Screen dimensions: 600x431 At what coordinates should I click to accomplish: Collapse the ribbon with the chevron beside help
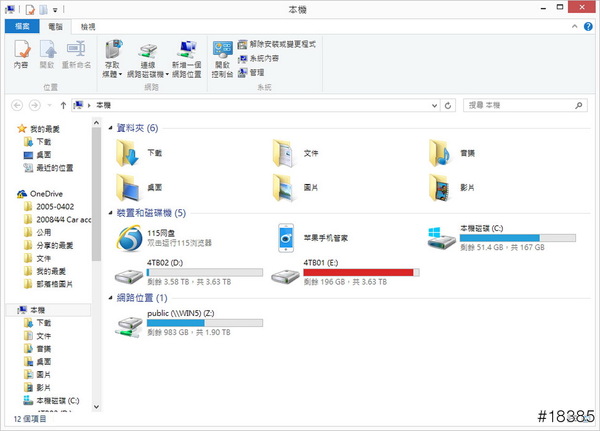[574, 26]
